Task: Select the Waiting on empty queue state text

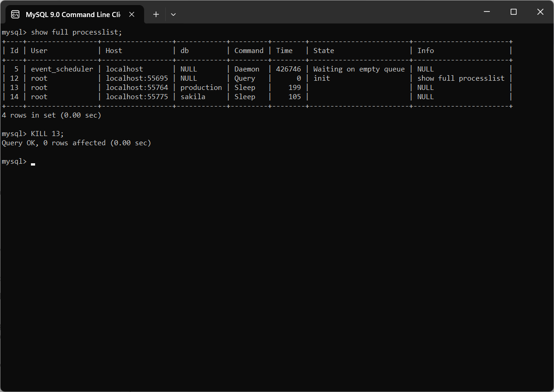Action: [359, 69]
